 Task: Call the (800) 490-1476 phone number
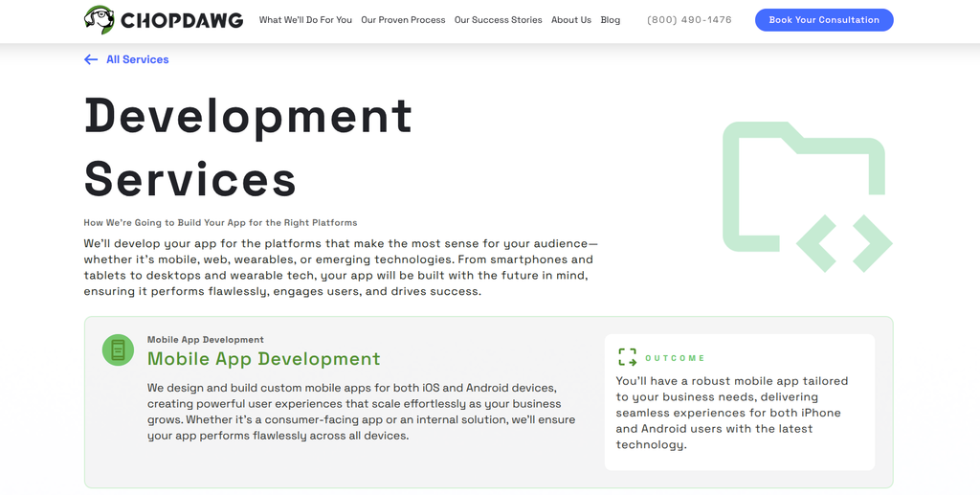[x=689, y=20]
